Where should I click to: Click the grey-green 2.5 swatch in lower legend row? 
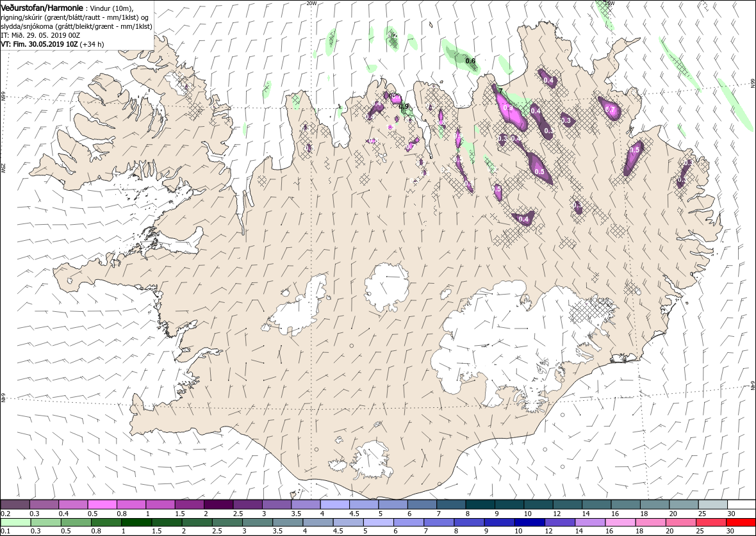click(x=227, y=523)
